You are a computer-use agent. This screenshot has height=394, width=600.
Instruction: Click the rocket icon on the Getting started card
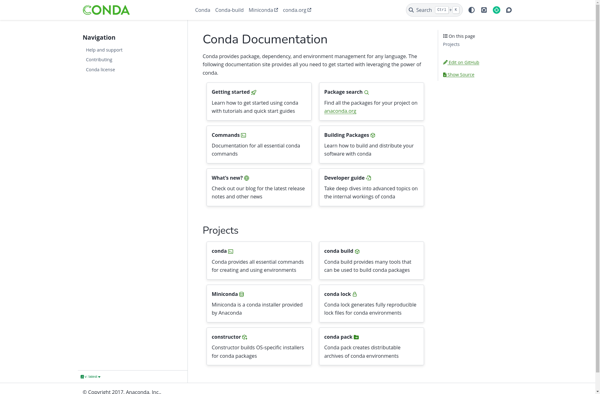[x=254, y=92]
